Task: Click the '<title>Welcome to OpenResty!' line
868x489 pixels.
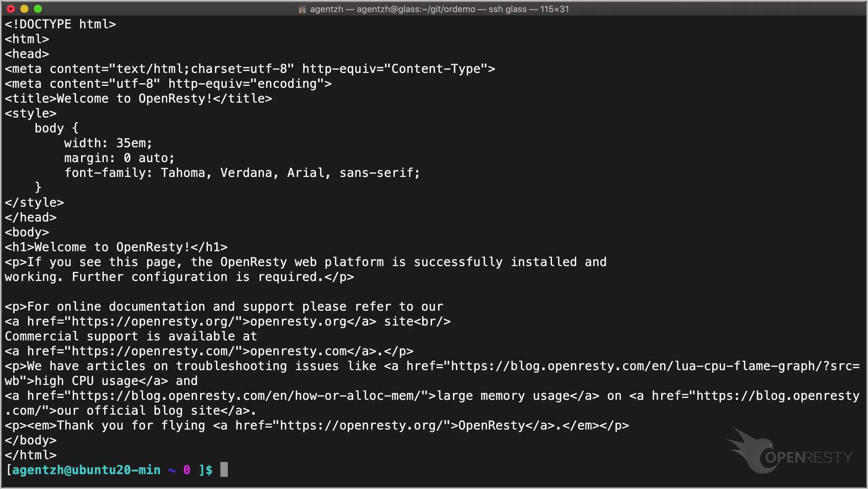Action: (x=138, y=99)
